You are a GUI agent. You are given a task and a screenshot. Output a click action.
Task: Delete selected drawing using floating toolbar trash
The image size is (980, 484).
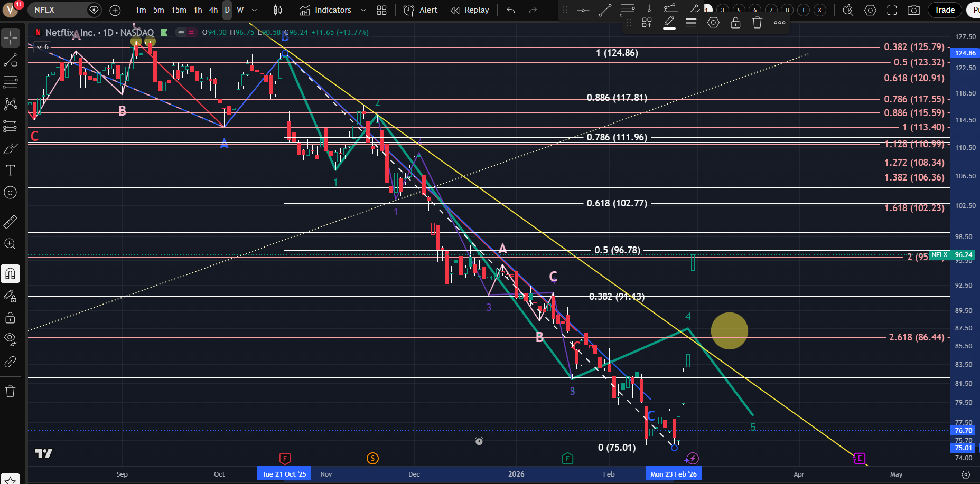click(757, 23)
